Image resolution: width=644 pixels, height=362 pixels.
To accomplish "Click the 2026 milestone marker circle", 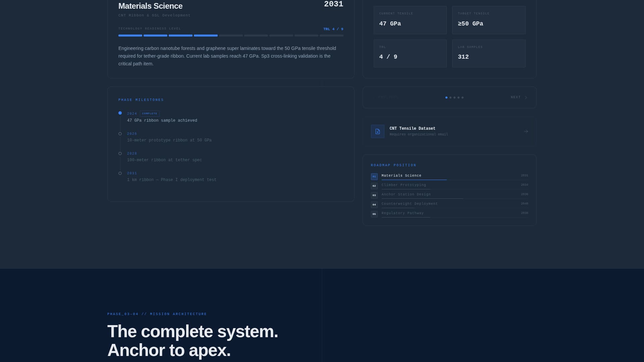I will pos(120,134).
